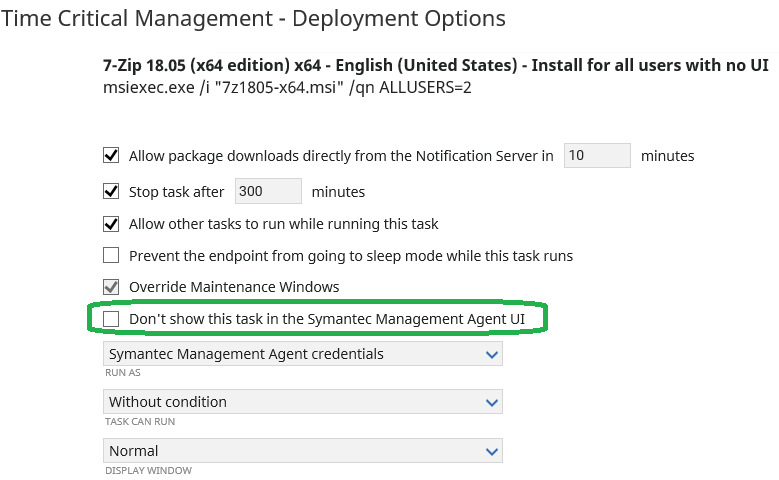Click the chevron arrow on Task Can Run dropdown

[x=490, y=402]
